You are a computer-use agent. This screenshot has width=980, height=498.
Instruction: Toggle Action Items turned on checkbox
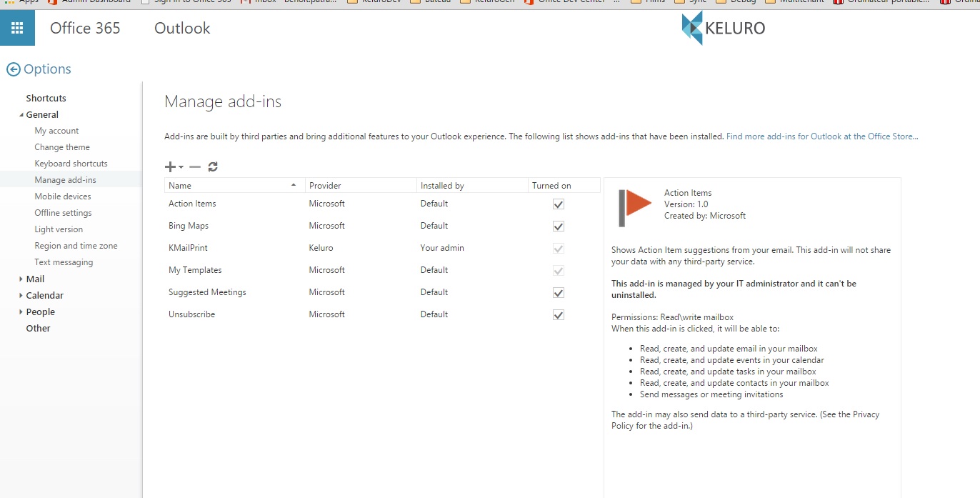[559, 204]
